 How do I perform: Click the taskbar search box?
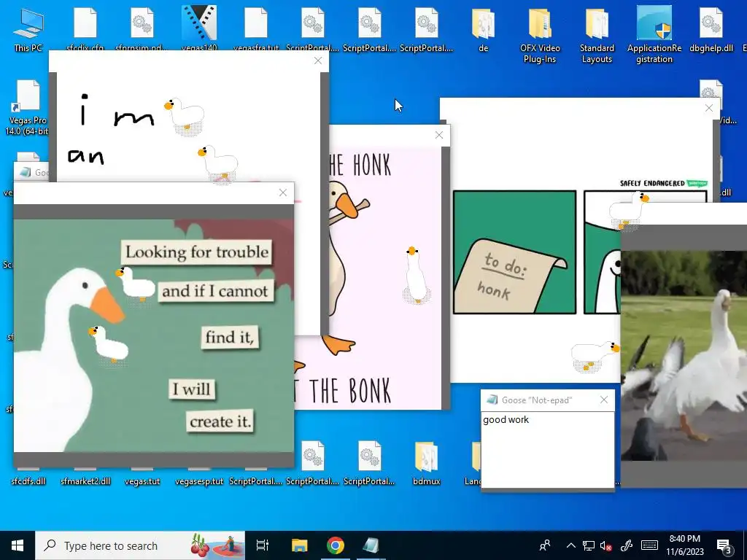point(140,545)
